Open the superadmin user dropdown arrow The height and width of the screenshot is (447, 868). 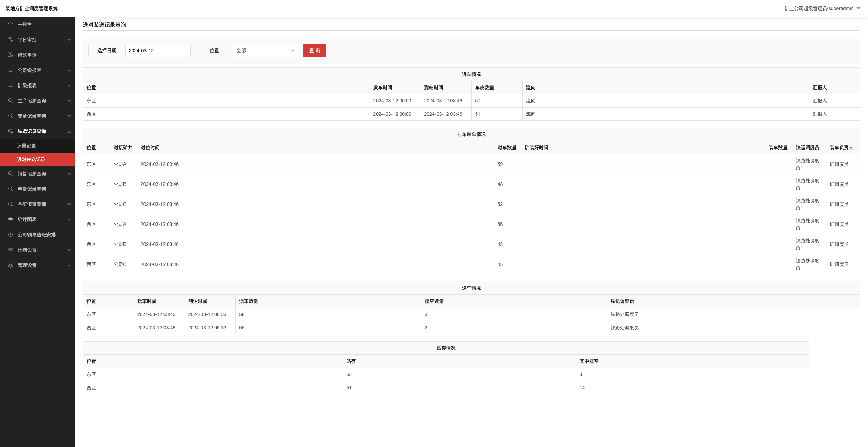(859, 9)
